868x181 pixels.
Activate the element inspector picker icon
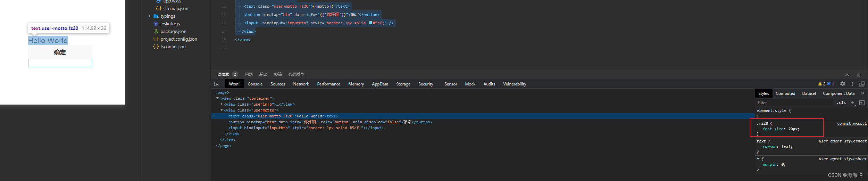tap(216, 84)
